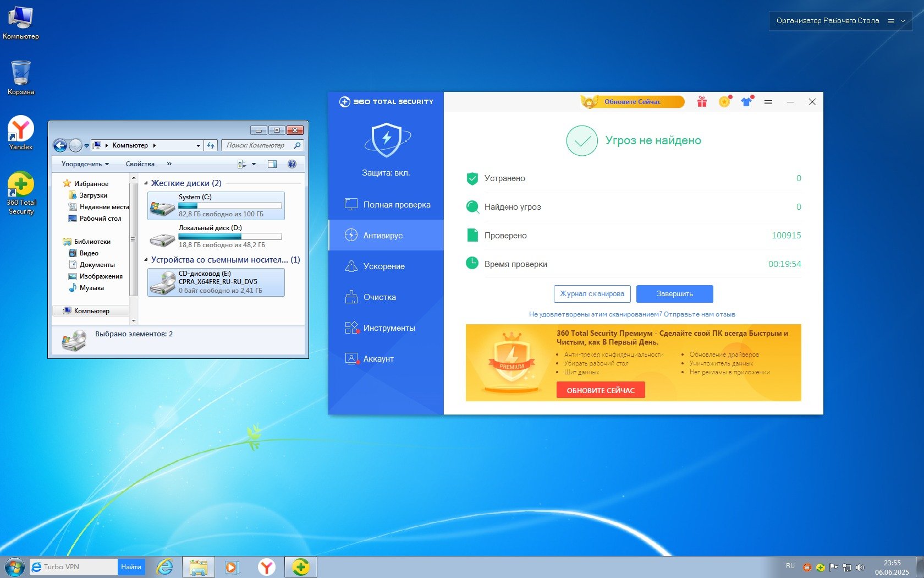924x578 pixels.
Task: Click the change view icon in Explorer
Action: pyautogui.click(x=242, y=164)
